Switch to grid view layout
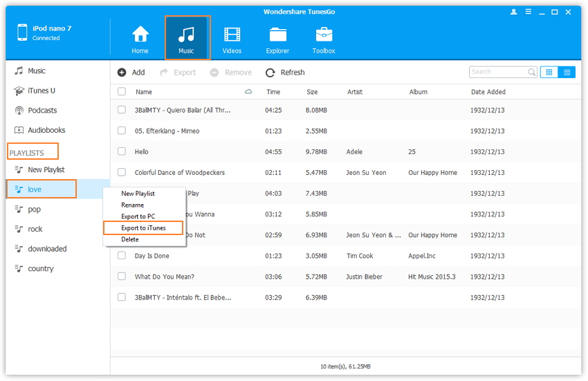The height and width of the screenshot is (381, 588). pyautogui.click(x=549, y=72)
